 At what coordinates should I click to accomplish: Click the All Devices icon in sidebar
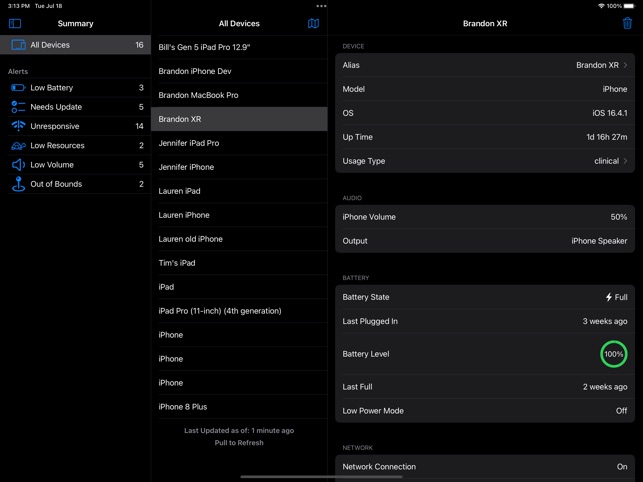click(x=18, y=45)
